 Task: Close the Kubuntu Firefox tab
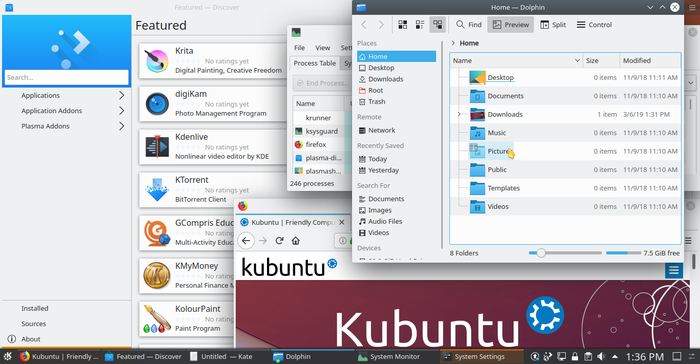click(x=342, y=222)
